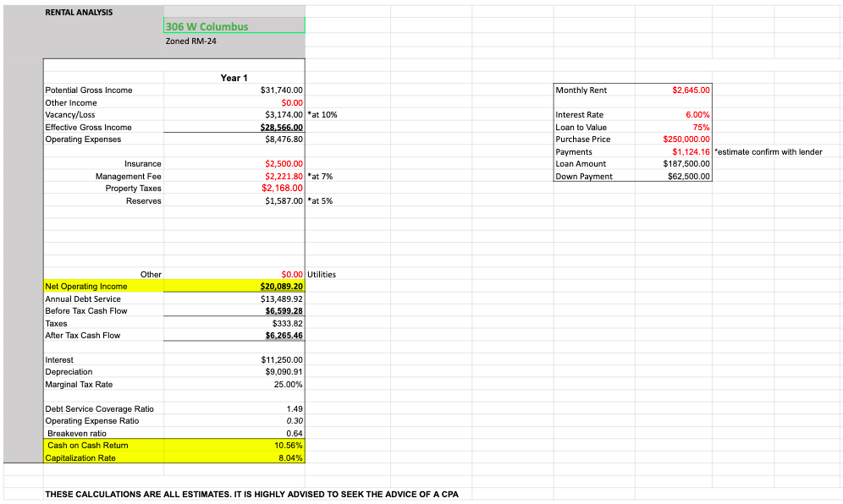
Task: Click the Monthly Rent value $2,645.00
Action: 691,90
